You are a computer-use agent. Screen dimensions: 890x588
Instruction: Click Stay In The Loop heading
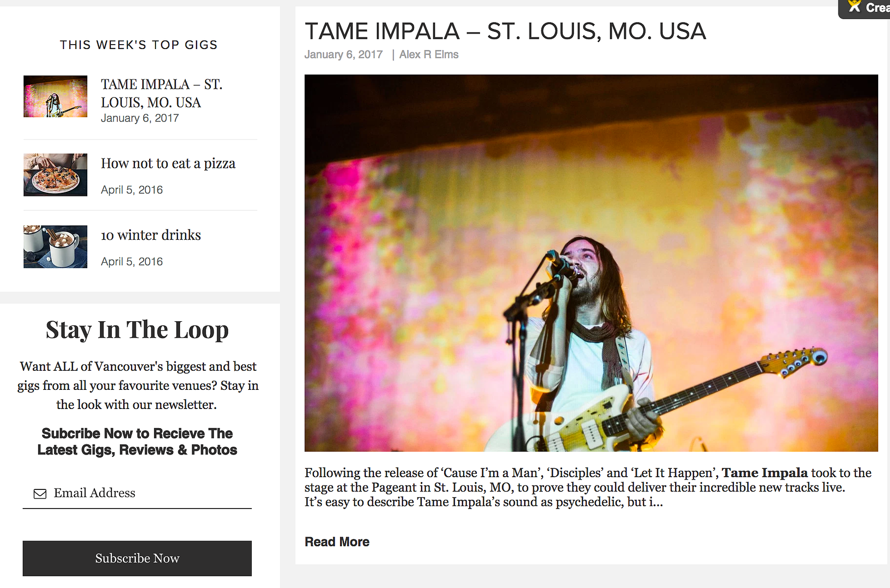(137, 330)
